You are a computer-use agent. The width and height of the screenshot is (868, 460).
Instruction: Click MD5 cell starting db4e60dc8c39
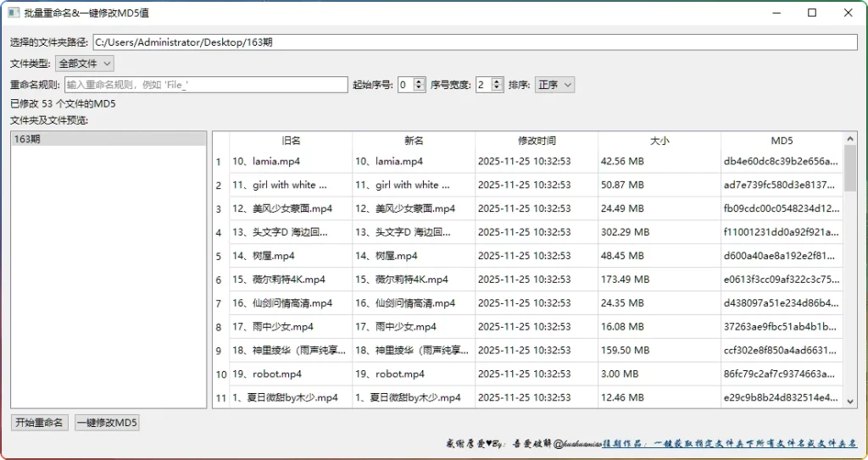pos(782,162)
